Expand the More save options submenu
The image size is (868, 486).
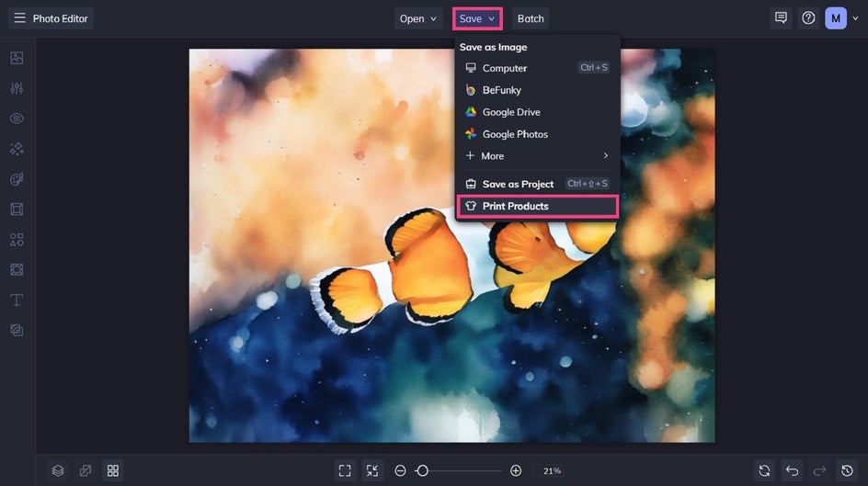(x=536, y=156)
